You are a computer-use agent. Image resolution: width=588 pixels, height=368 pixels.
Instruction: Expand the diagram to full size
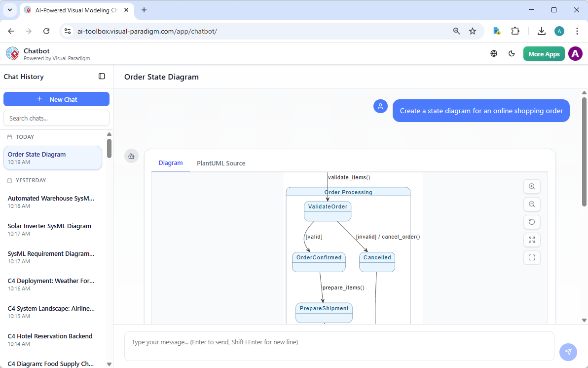pos(532,240)
